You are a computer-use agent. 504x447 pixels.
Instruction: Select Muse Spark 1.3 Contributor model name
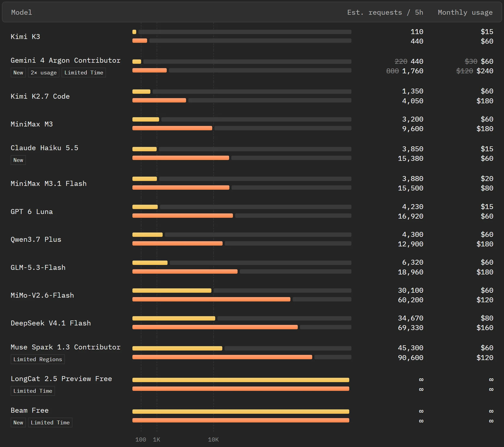65,347
